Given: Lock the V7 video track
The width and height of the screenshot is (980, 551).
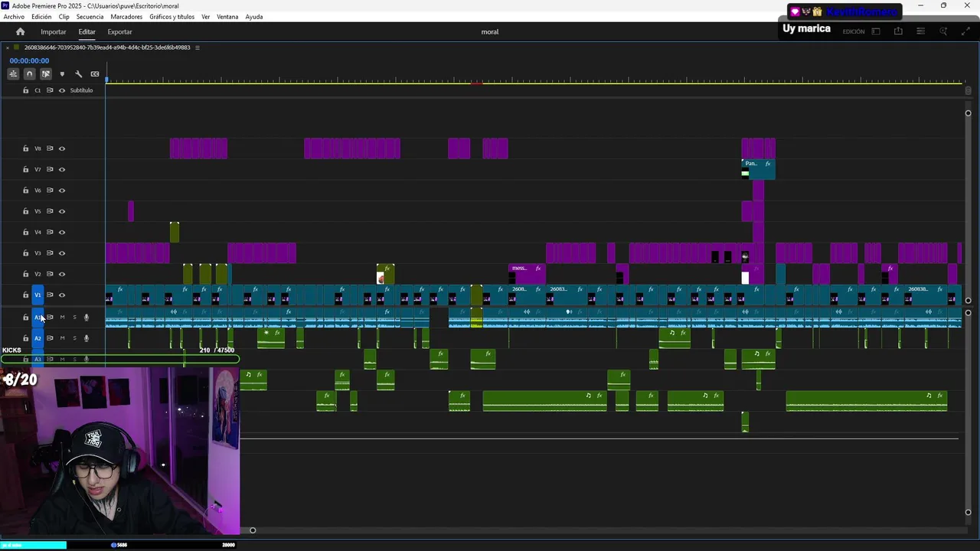Looking at the screenshot, I should point(25,169).
